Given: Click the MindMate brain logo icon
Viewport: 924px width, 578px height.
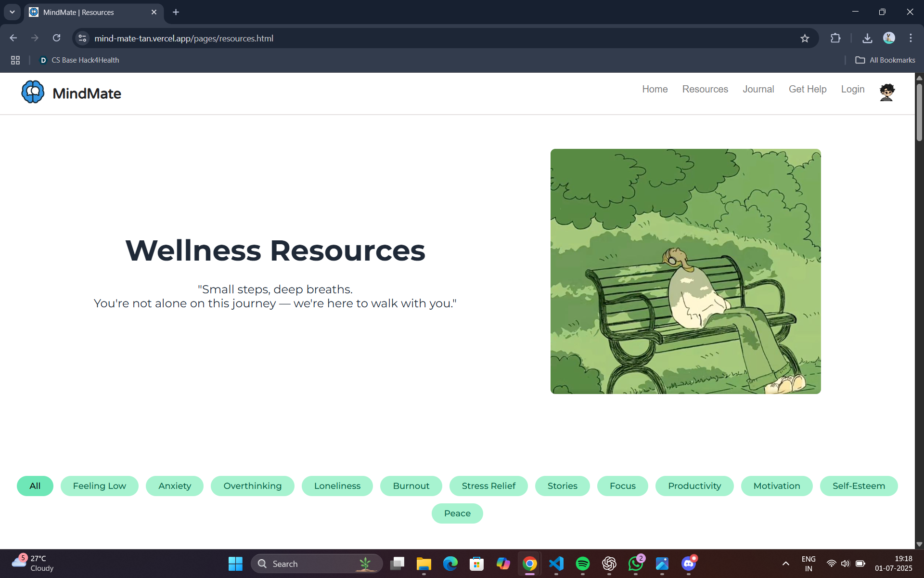Looking at the screenshot, I should (33, 92).
